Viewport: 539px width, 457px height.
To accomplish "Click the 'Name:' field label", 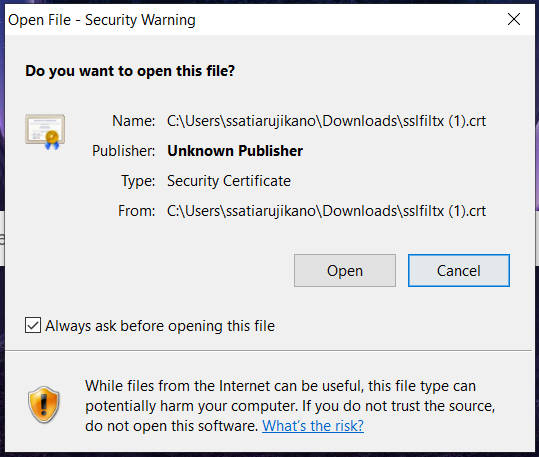I will [134, 121].
